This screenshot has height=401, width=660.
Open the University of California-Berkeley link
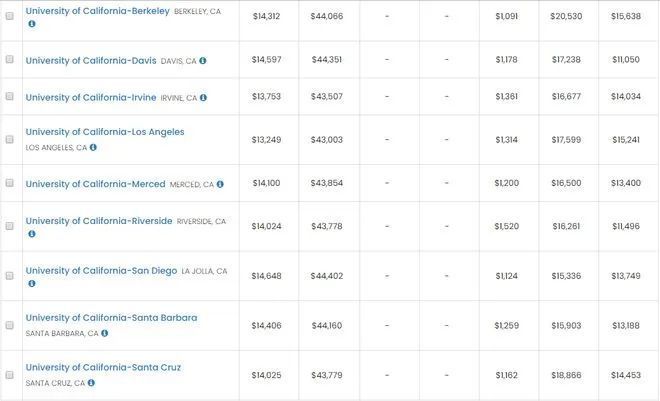click(98, 11)
